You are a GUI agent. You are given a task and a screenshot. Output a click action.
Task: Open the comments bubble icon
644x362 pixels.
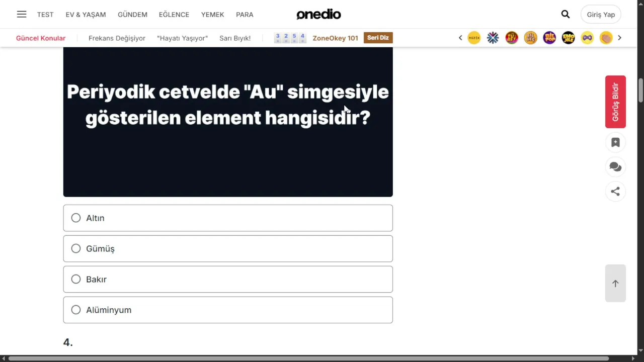(x=615, y=167)
